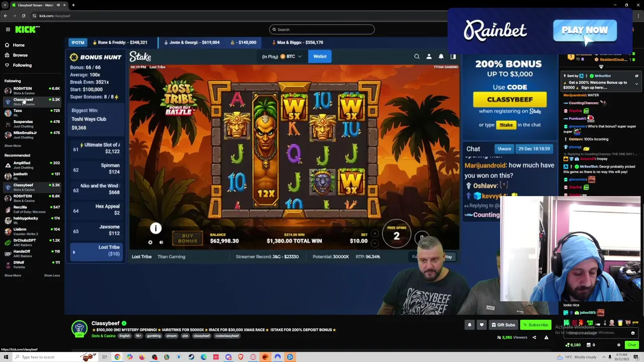Image resolution: width=644 pixels, height=362 pixels.
Task: Open Firefox from the taskbar
Action: [142, 357]
